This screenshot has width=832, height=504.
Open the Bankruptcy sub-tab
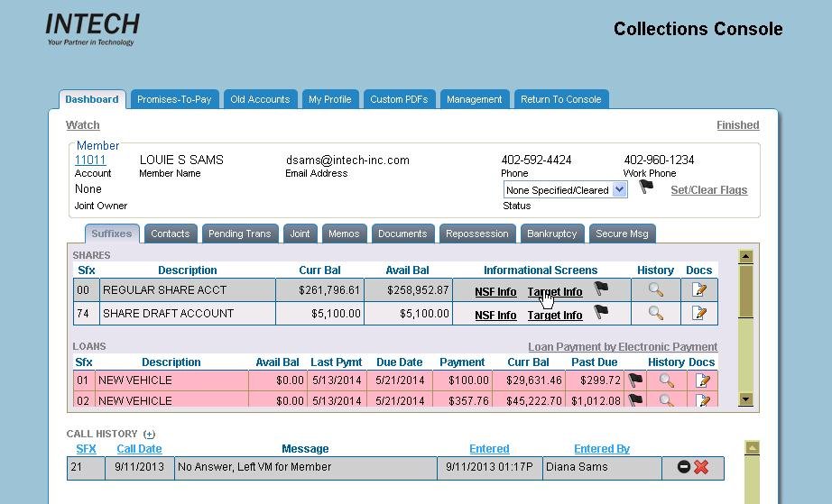point(551,234)
